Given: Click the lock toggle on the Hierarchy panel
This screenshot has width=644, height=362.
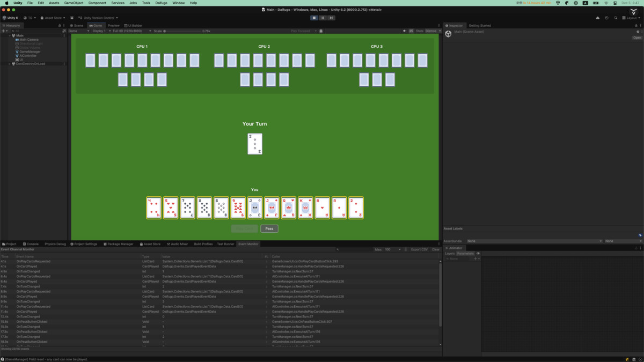Looking at the screenshot, I should tap(59, 25).
